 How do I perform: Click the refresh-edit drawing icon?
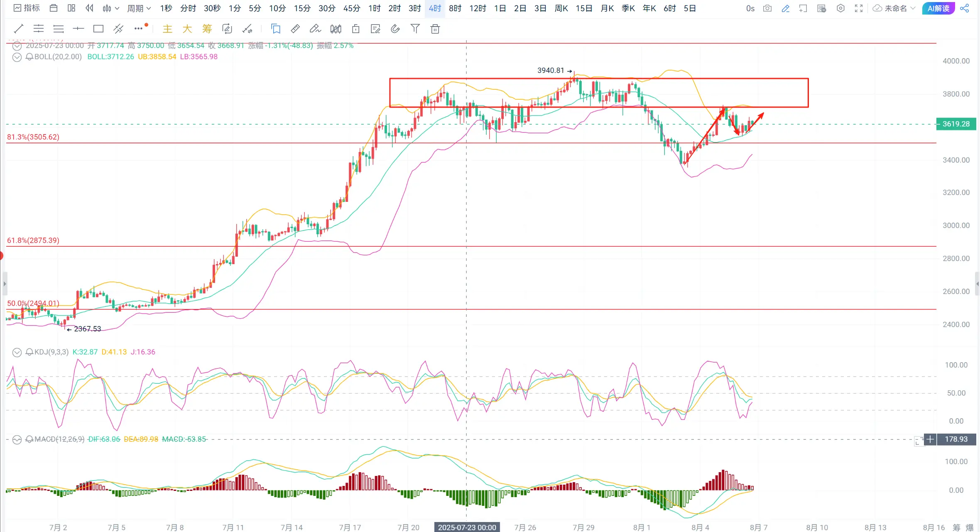[227, 29]
